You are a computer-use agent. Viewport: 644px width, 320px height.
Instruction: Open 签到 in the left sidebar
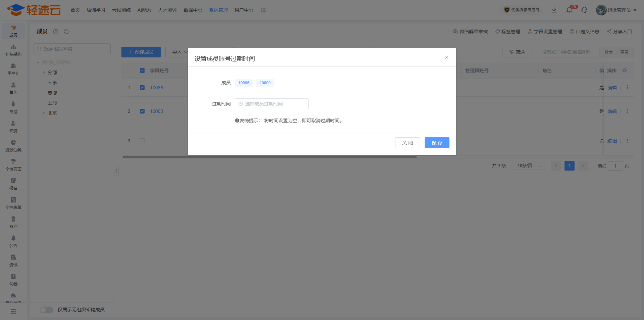coord(13,222)
